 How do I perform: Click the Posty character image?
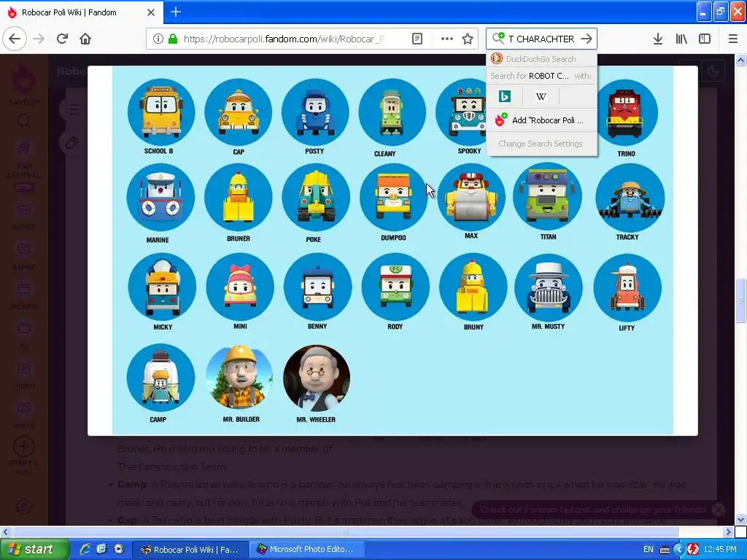[x=315, y=112]
